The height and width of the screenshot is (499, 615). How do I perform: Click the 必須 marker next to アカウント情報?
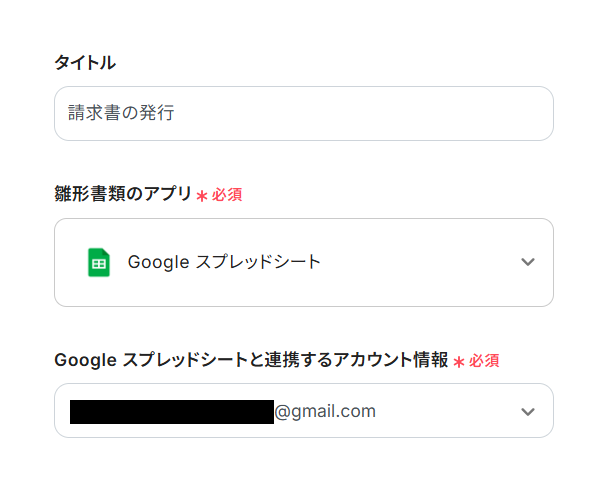point(484,361)
